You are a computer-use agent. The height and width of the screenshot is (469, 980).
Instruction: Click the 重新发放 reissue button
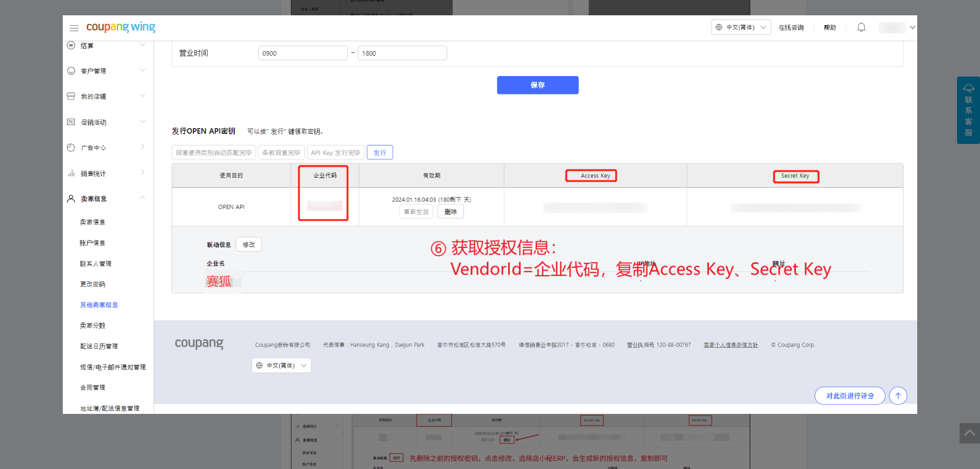(x=416, y=212)
